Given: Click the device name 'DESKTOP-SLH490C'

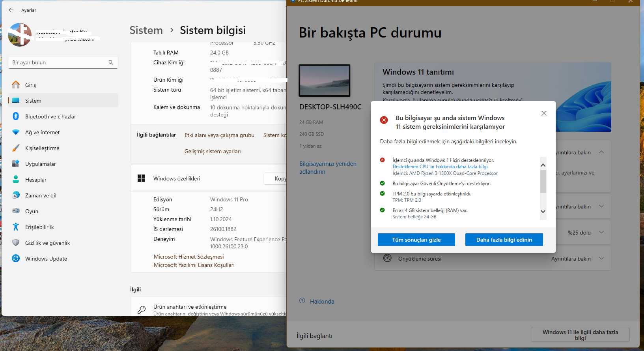Looking at the screenshot, I should click(330, 107).
